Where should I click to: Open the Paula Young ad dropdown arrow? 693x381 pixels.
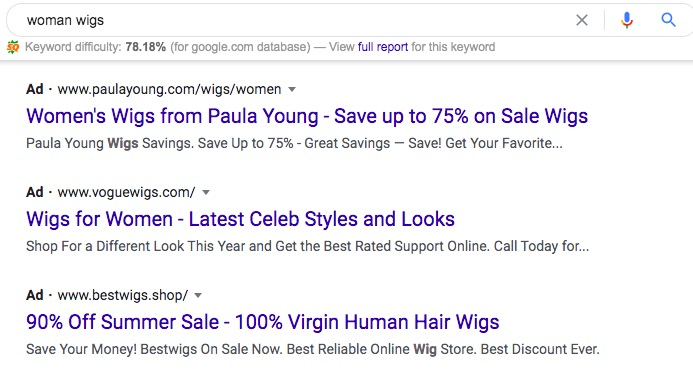(x=292, y=90)
